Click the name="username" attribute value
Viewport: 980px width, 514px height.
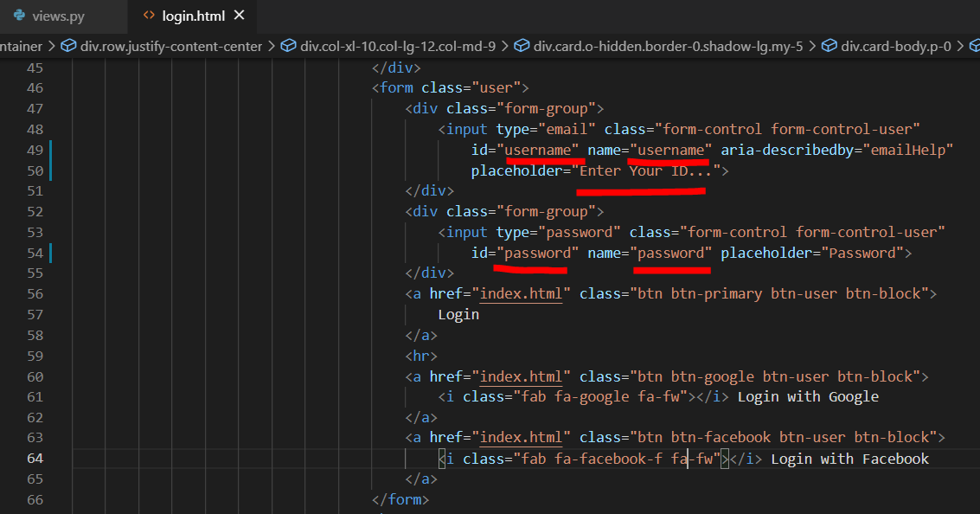670,150
